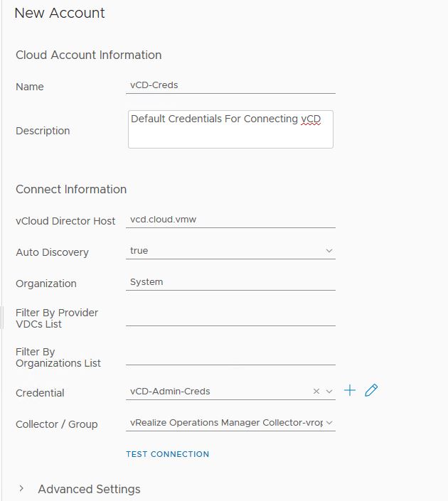The image size is (448, 501).
Task: Click the Test Connection button
Action: tap(167, 454)
